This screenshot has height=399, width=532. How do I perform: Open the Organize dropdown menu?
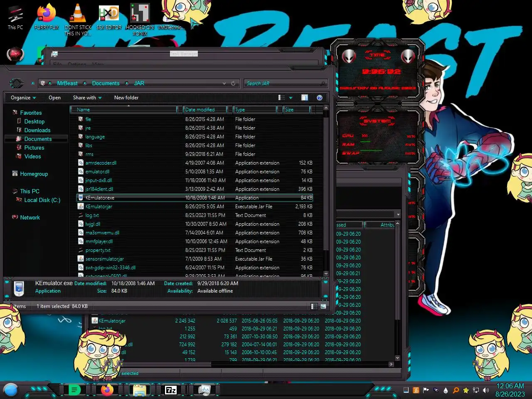pyautogui.click(x=23, y=98)
